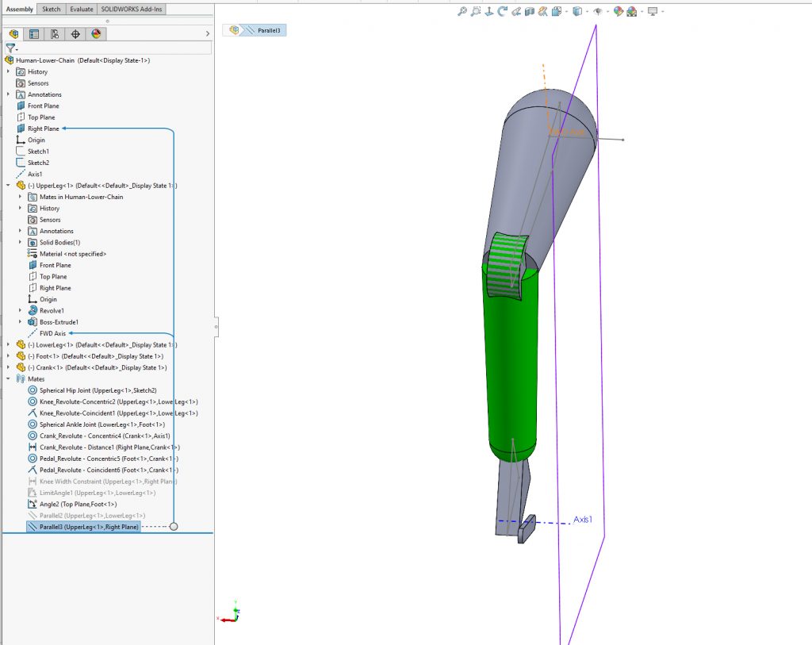Select the Right Plane in the assembly tree
812x645 pixels.
pyautogui.click(x=43, y=129)
